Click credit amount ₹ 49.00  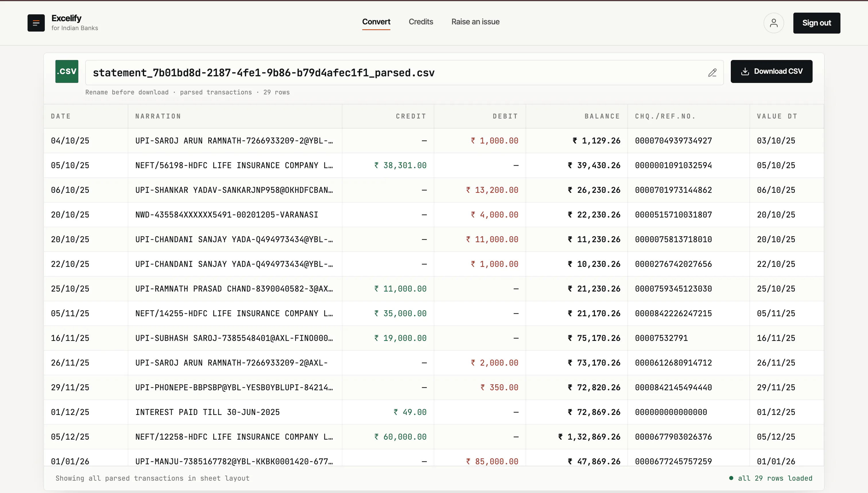click(x=410, y=412)
